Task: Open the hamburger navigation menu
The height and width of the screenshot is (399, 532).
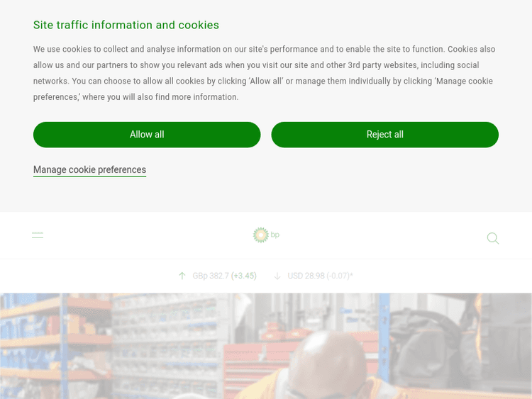Action: pos(38,235)
